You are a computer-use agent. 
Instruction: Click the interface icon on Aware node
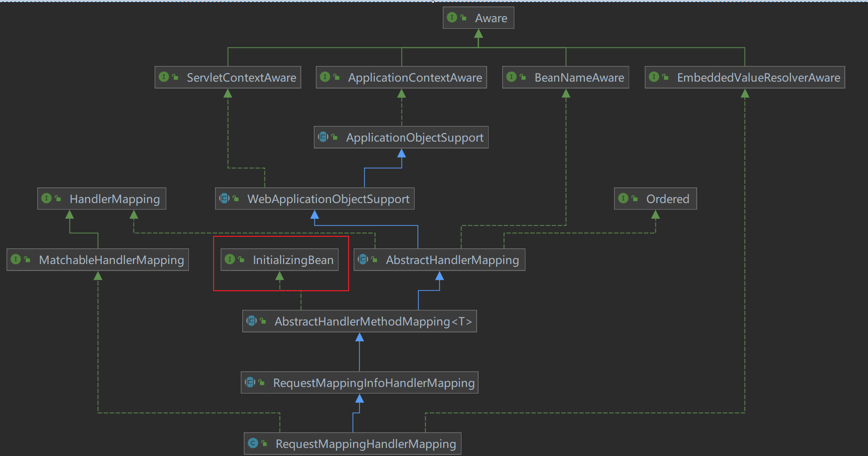point(452,18)
